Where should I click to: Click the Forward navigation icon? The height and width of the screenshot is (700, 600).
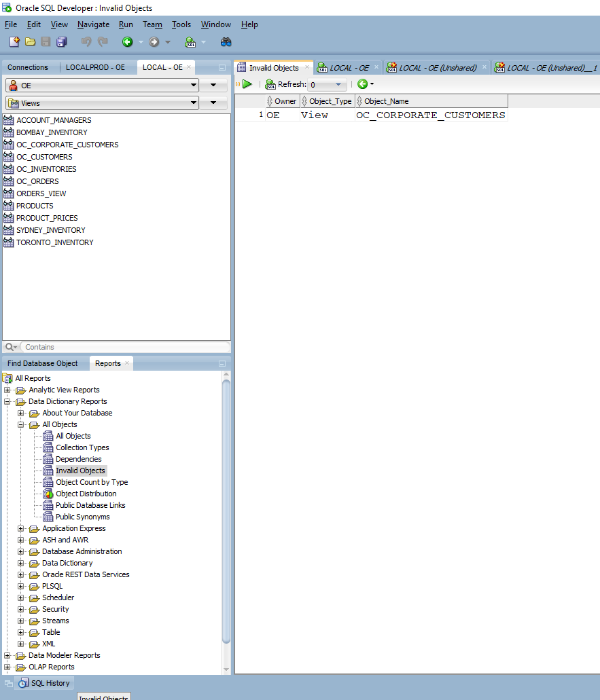154,42
